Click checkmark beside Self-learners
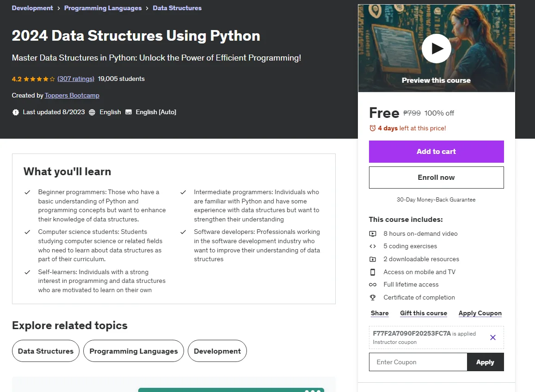Image resolution: width=535 pixels, height=392 pixels. (27, 272)
